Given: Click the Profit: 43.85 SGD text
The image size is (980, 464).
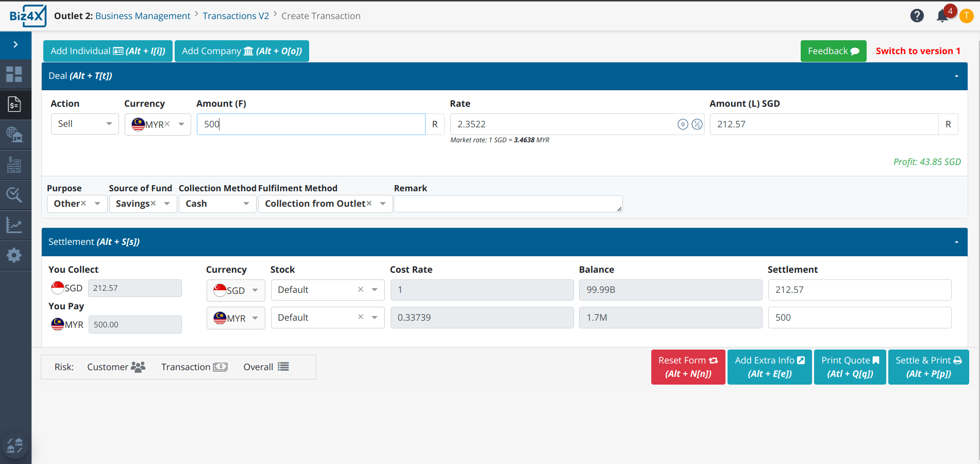Looking at the screenshot, I should click(927, 162).
